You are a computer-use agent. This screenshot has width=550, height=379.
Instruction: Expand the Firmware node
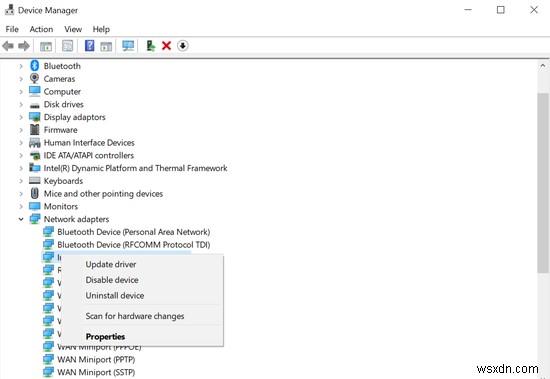21,130
